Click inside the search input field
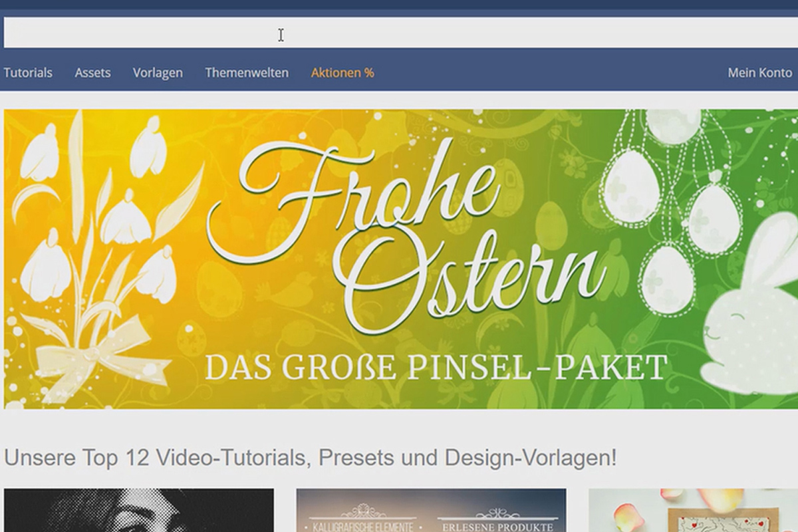 [400, 33]
